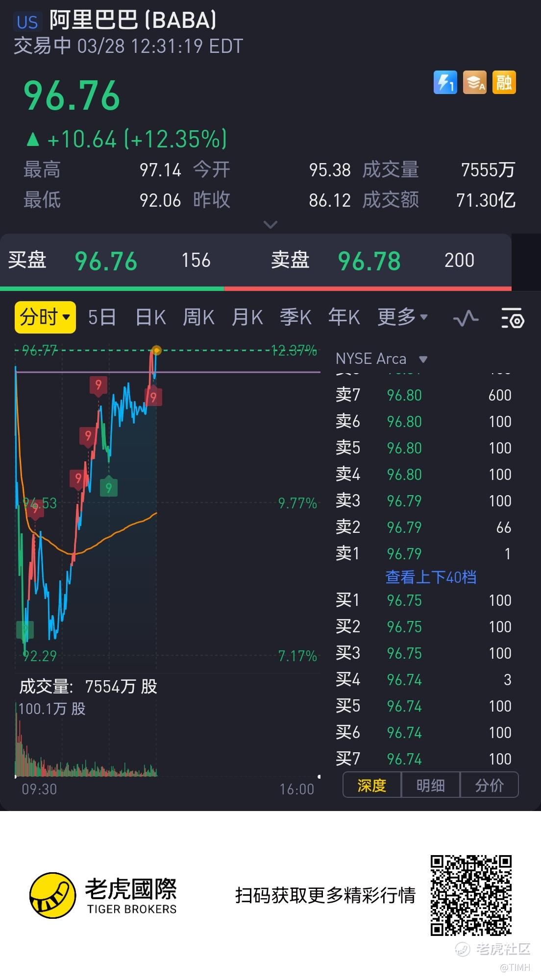Switch to the 周K chart tab
The image size is (541, 980).
point(198,317)
